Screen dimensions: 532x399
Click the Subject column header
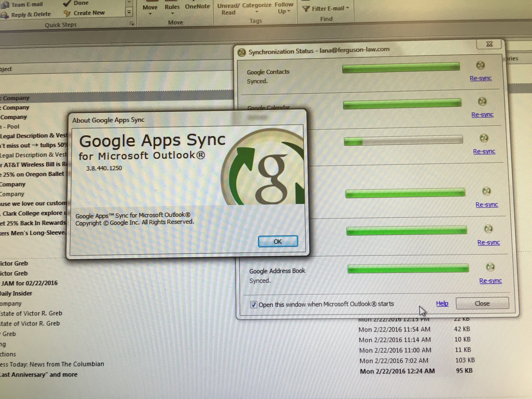tap(6, 69)
